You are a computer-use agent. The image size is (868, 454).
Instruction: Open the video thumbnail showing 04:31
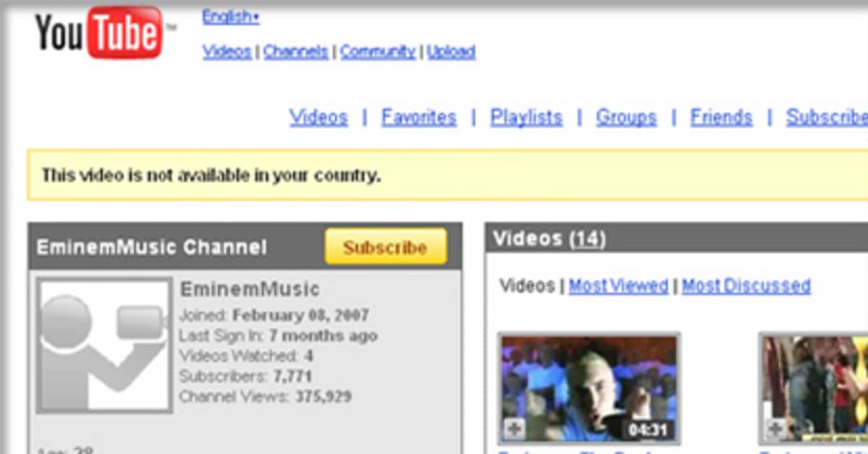pyautogui.click(x=589, y=388)
